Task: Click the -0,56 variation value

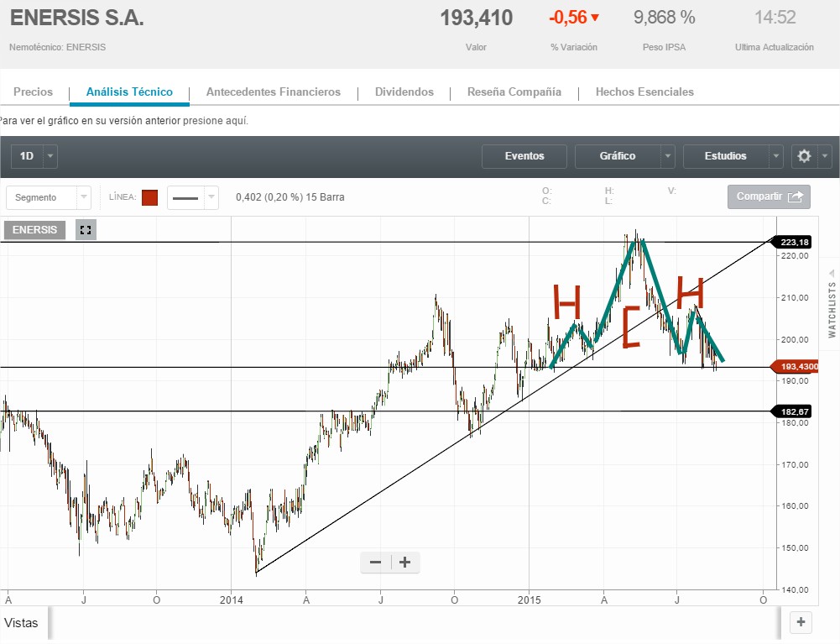Action: [568, 17]
